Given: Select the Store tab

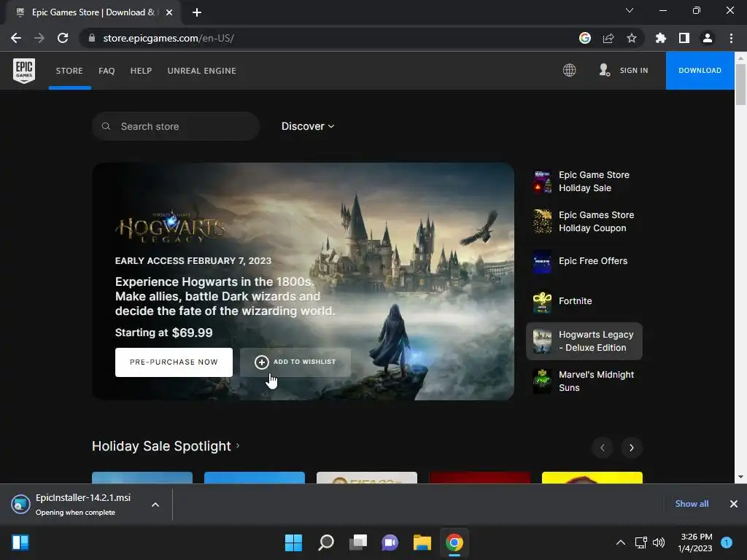Looking at the screenshot, I should click(x=69, y=71).
